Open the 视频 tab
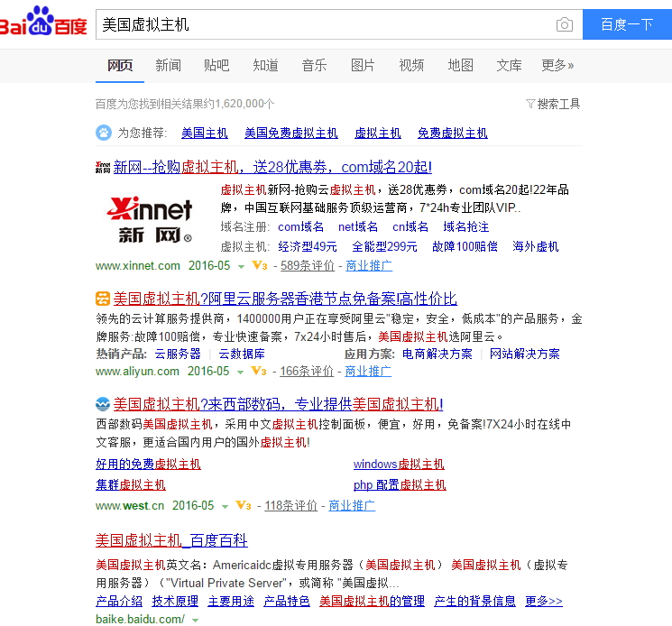The height and width of the screenshot is (626, 672). (x=411, y=65)
